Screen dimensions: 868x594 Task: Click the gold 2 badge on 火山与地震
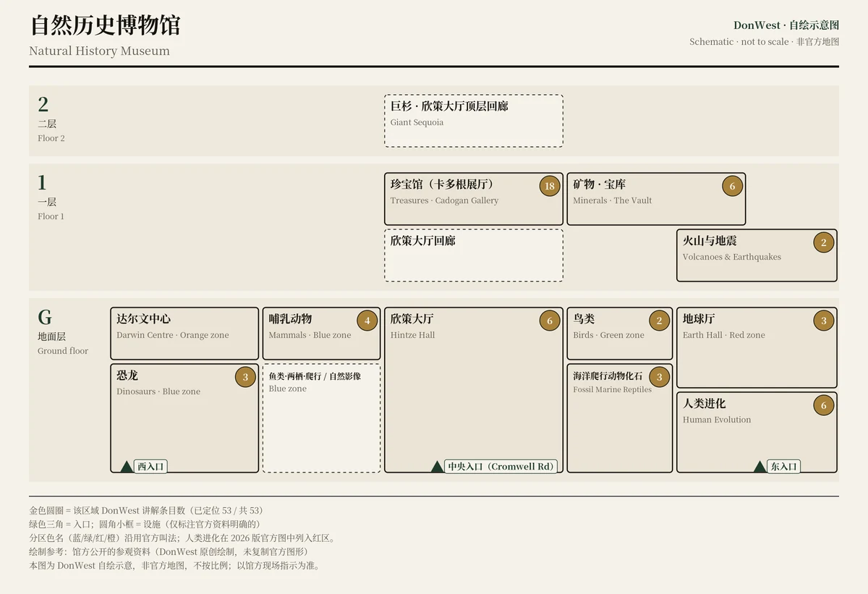click(x=823, y=242)
